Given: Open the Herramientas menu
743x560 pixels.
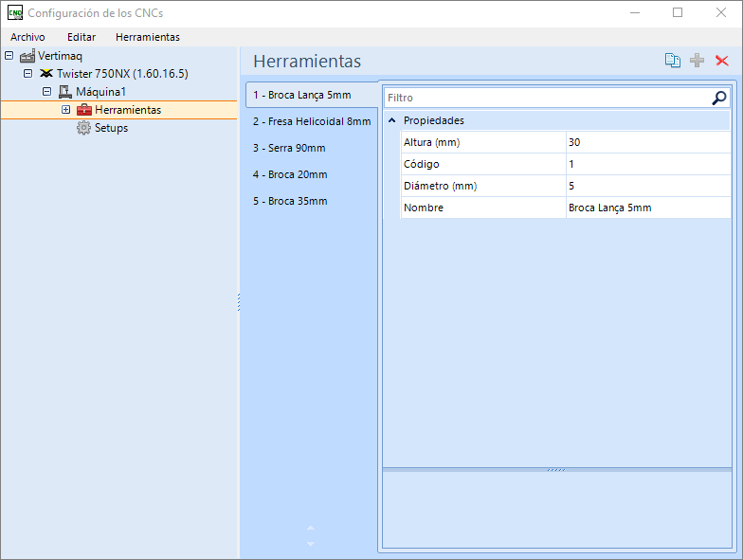Looking at the screenshot, I should click(148, 37).
